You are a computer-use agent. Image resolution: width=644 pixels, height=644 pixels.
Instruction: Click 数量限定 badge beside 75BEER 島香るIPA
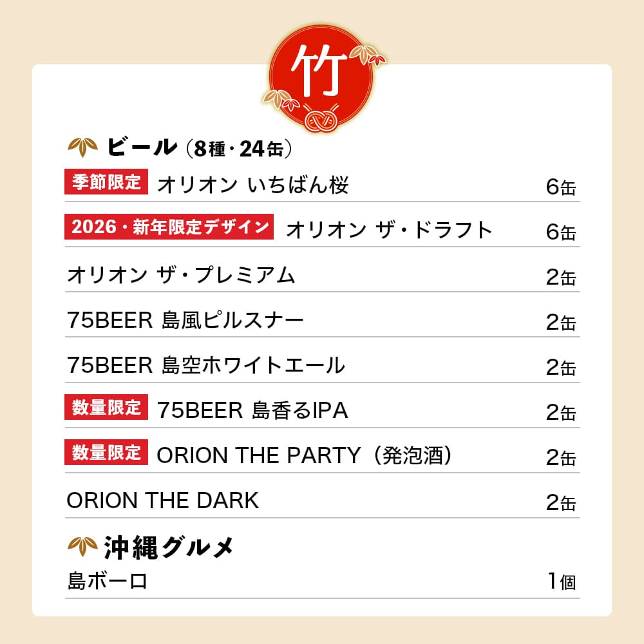click(106, 408)
